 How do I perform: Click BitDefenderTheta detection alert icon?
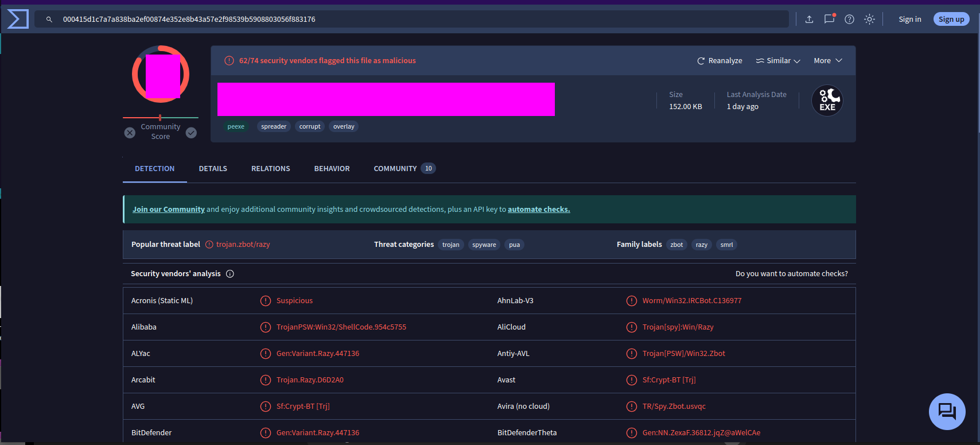pyautogui.click(x=632, y=433)
